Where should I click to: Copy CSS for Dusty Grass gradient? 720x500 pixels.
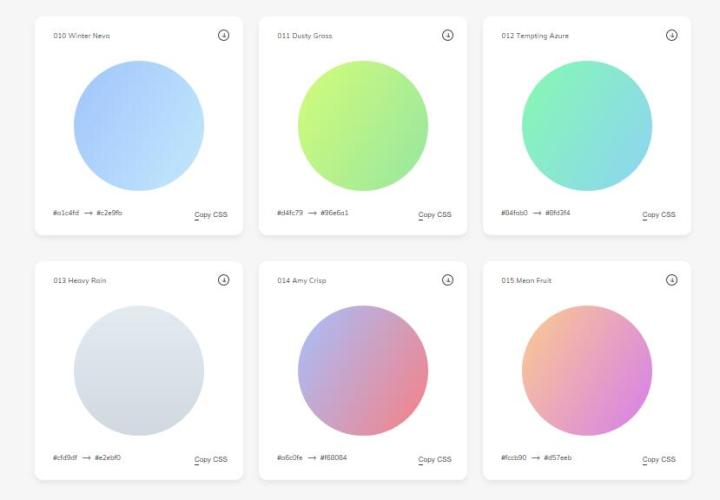pos(435,214)
